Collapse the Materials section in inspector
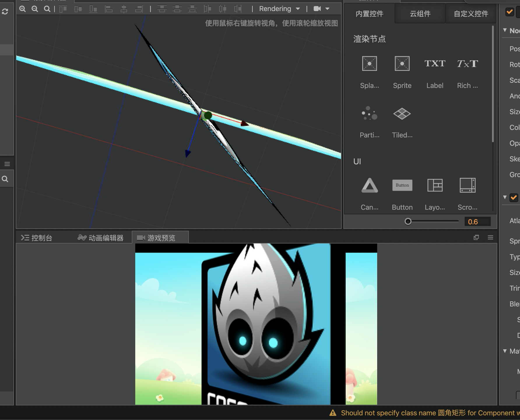The image size is (520, 420). coord(505,351)
